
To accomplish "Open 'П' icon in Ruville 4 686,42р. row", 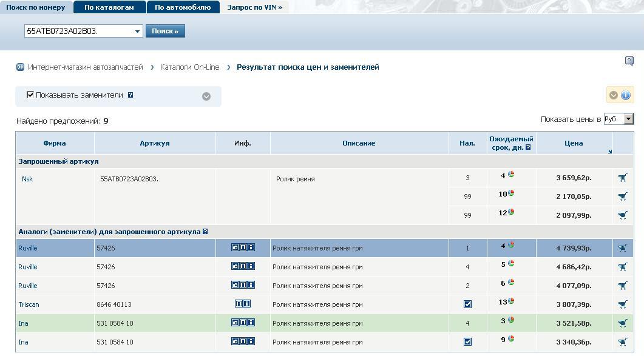I will (243, 266).
